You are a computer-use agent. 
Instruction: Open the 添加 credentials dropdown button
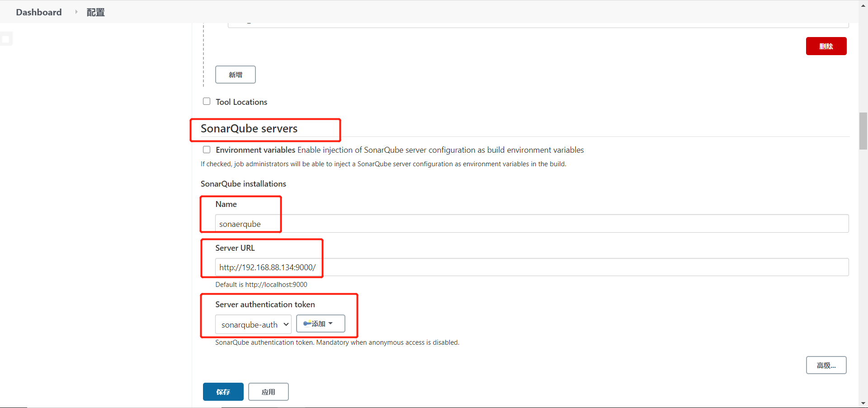click(x=321, y=324)
